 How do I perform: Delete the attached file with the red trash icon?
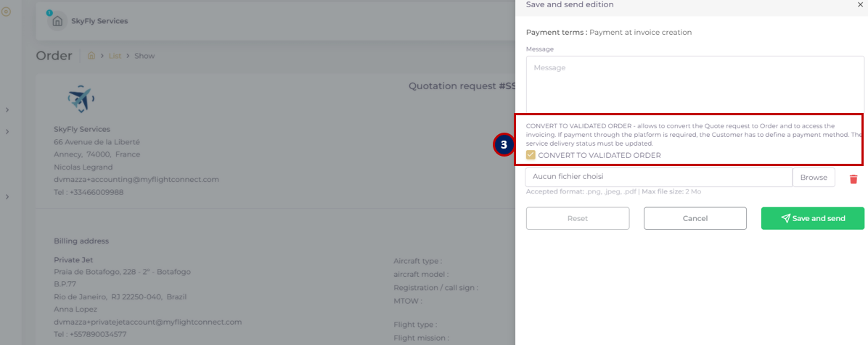click(x=853, y=178)
